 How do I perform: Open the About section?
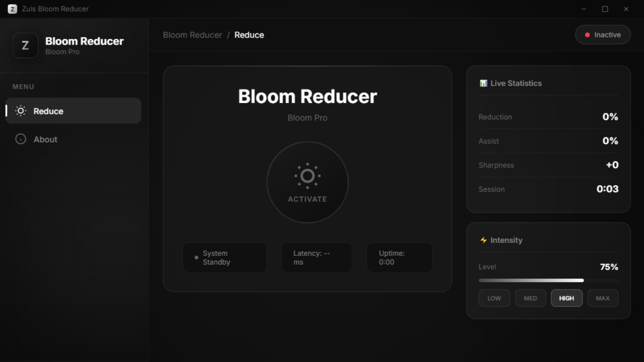[45, 139]
